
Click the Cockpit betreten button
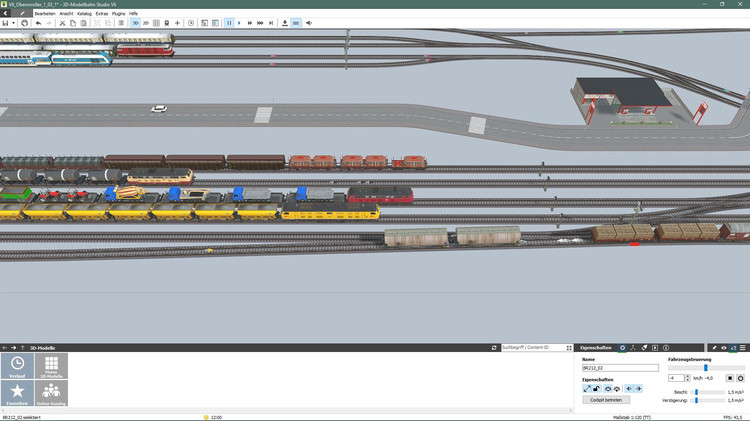(x=606, y=399)
